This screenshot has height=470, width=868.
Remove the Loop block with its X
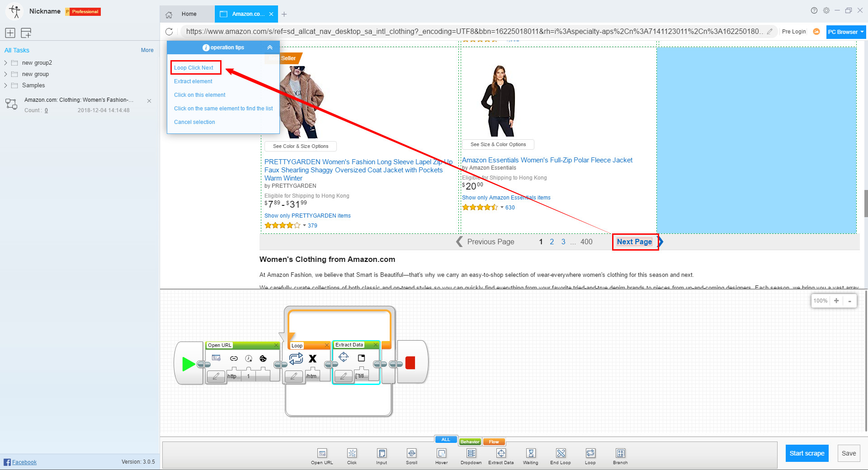click(326, 345)
